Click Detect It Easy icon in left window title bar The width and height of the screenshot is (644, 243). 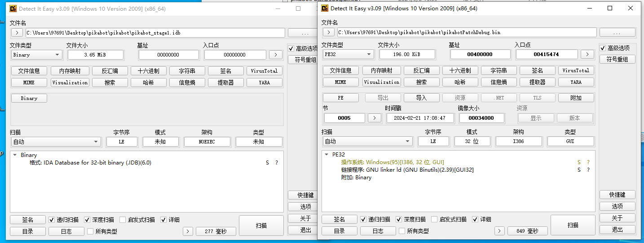12,8
